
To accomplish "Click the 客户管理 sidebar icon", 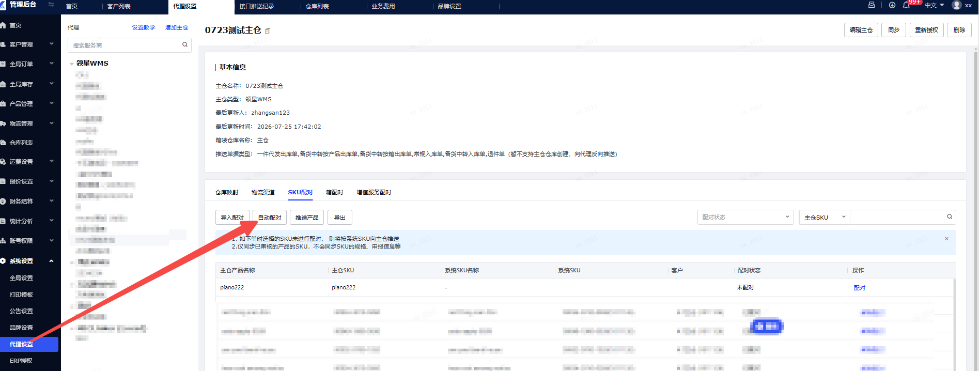I will (3, 44).
